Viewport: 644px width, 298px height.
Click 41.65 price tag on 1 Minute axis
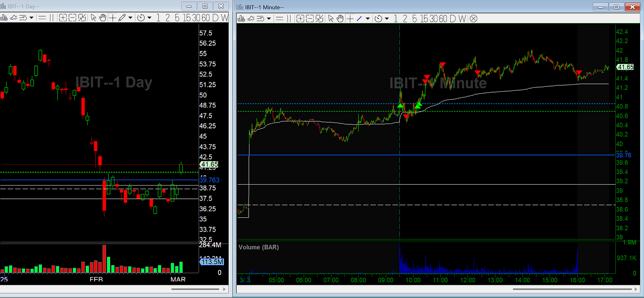click(625, 67)
